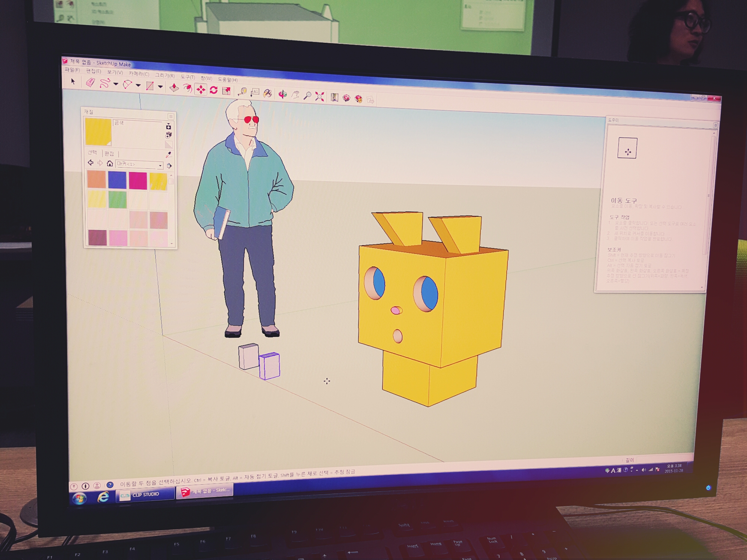This screenshot has width=747, height=560.
Task: Select the Push/Pull tool
Action: click(174, 88)
